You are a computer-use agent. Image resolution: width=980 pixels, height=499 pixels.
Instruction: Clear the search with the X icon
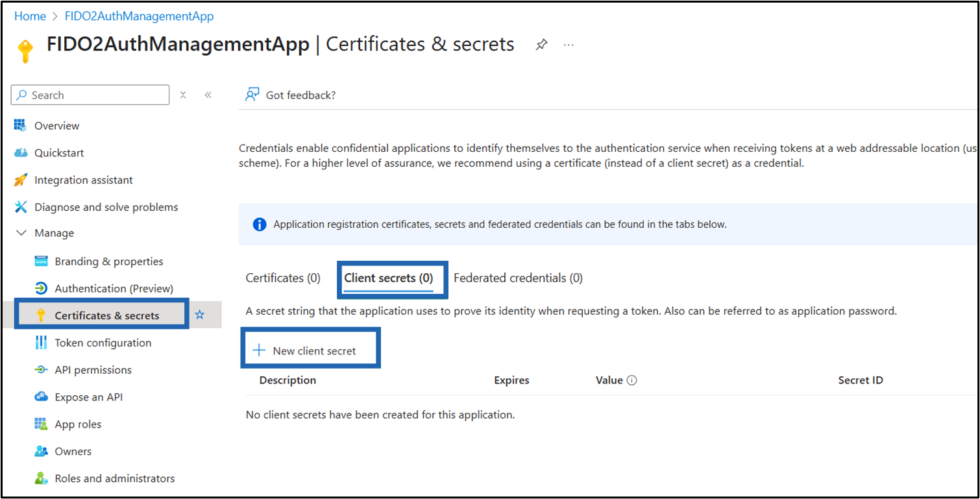coord(183,95)
